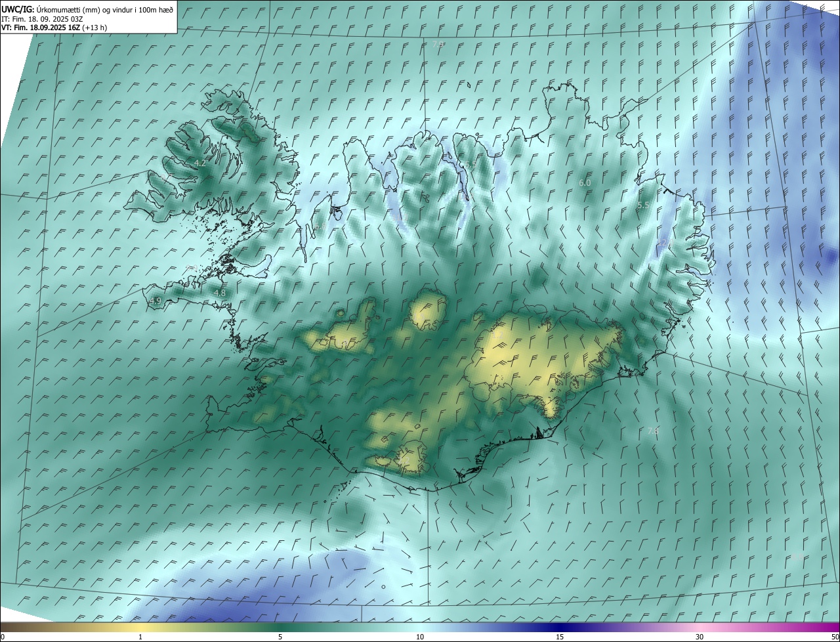Click the initial time line 'IT: Fim. 18. 09. 2025 03Z'
Screen dimensions: 840x642
click(42, 19)
